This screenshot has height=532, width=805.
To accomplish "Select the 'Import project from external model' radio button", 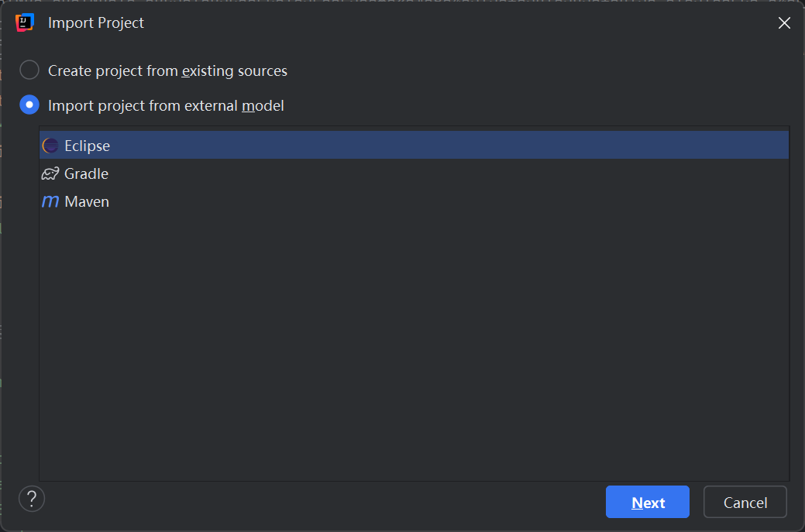I will click(x=29, y=105).
